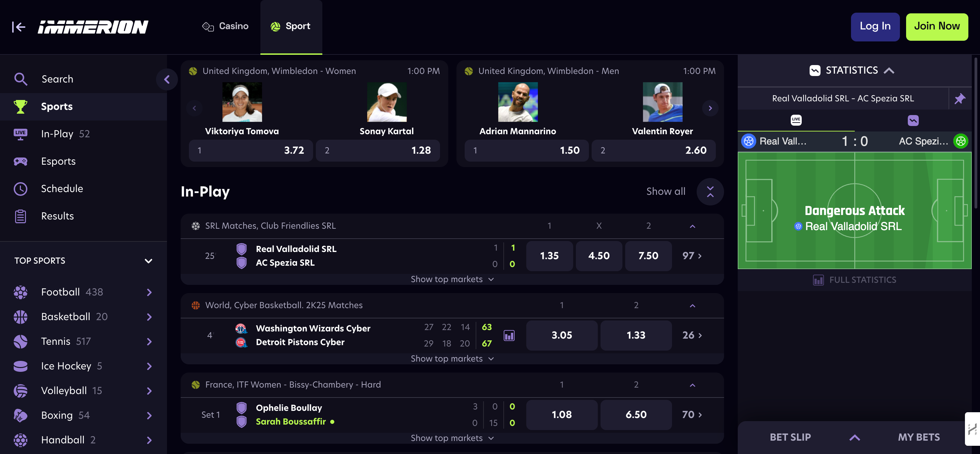Collapse all In-Play events with the round arrows button

point(710,191)
